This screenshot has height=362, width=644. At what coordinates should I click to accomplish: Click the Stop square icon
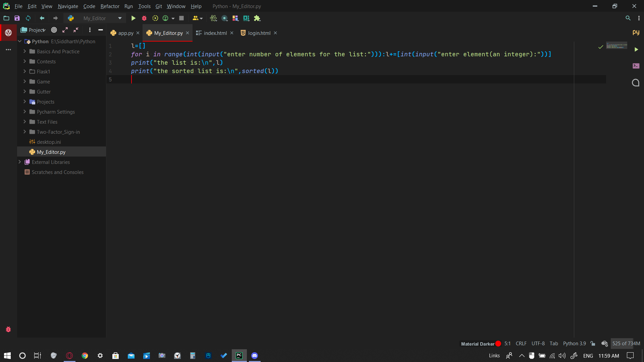(x=181, y=18)
